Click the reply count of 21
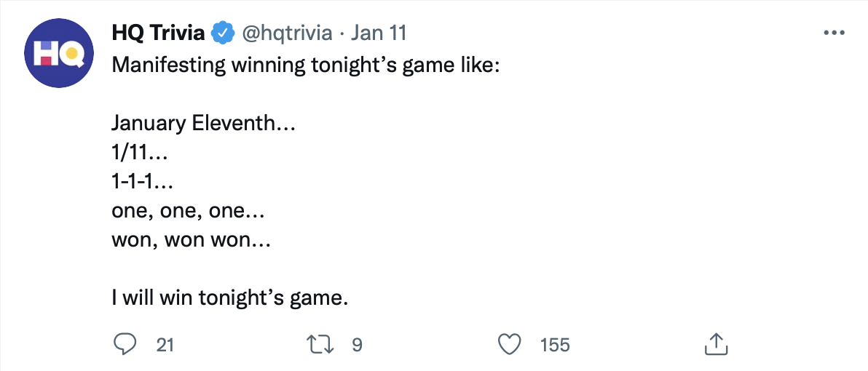The width and height of the screenshot is (868, 371). tap(166, 345)
